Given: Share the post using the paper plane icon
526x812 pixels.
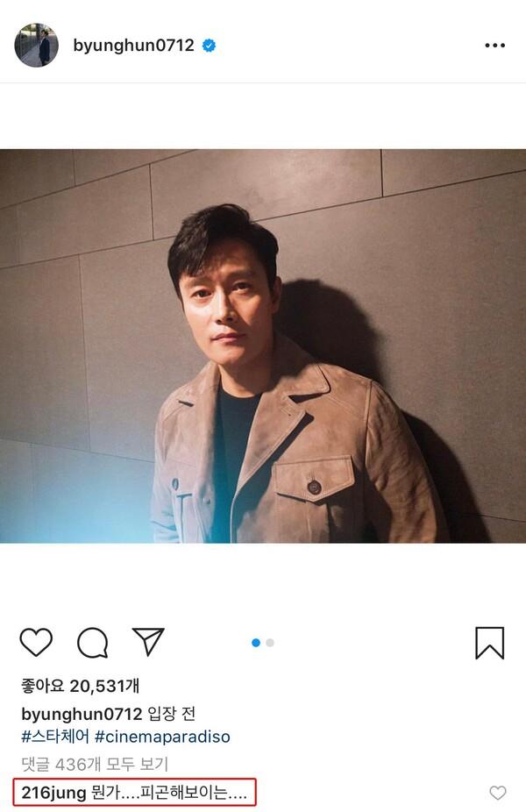Looking at the screenshot, I should (148, 642).
